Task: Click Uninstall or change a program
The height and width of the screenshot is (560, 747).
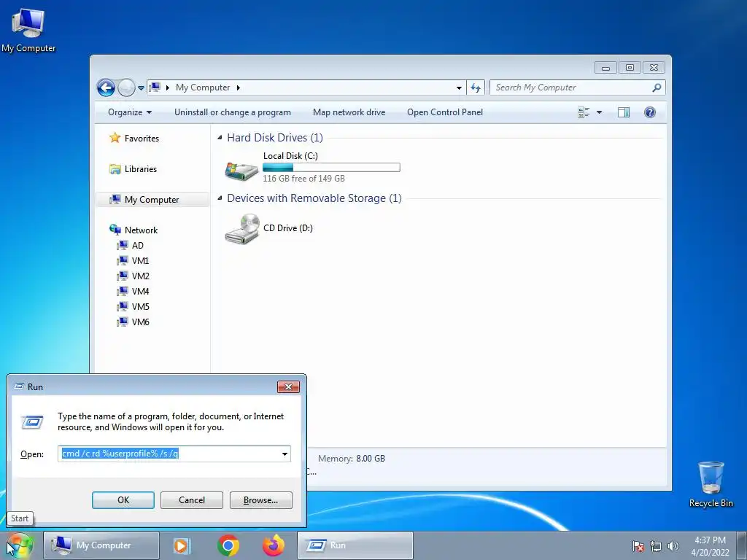Action: [233, 112]
